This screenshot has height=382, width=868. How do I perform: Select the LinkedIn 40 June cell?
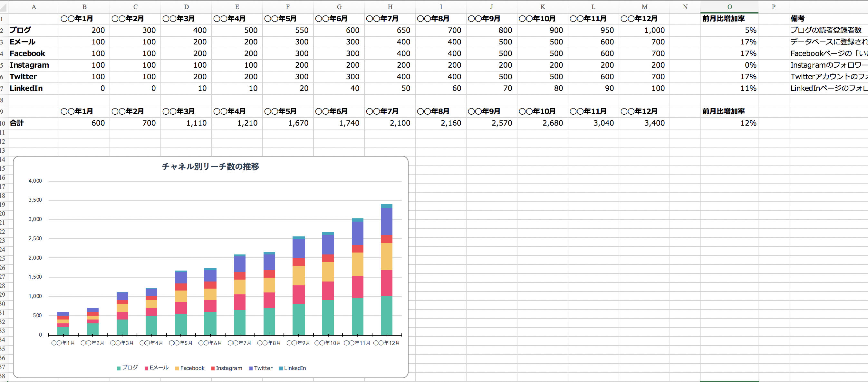point(339,88)
